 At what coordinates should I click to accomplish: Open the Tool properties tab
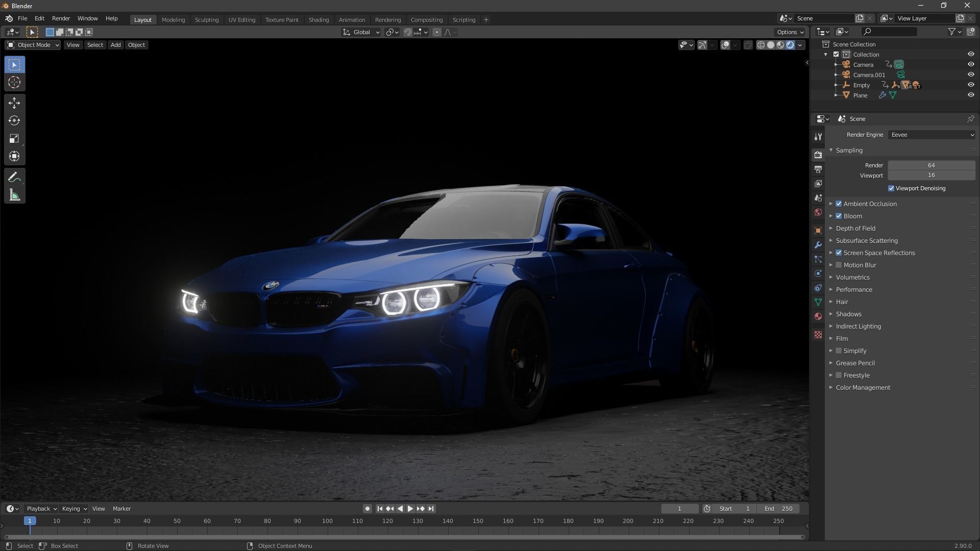click(818, 137)
